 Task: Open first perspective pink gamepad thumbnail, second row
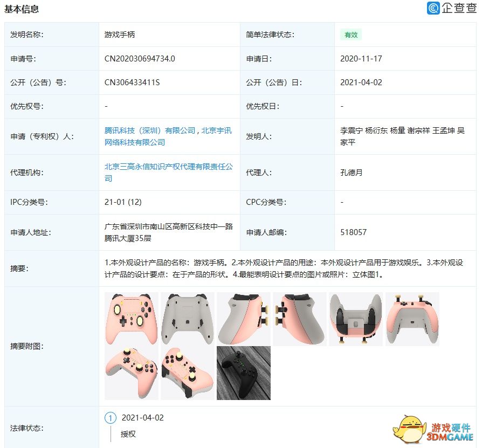(x=132, y=373)
